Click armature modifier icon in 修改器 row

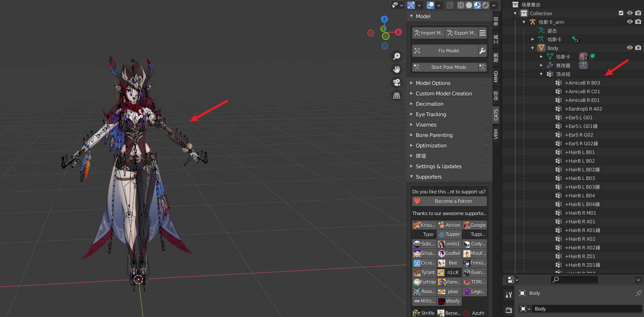pos(583,65)
